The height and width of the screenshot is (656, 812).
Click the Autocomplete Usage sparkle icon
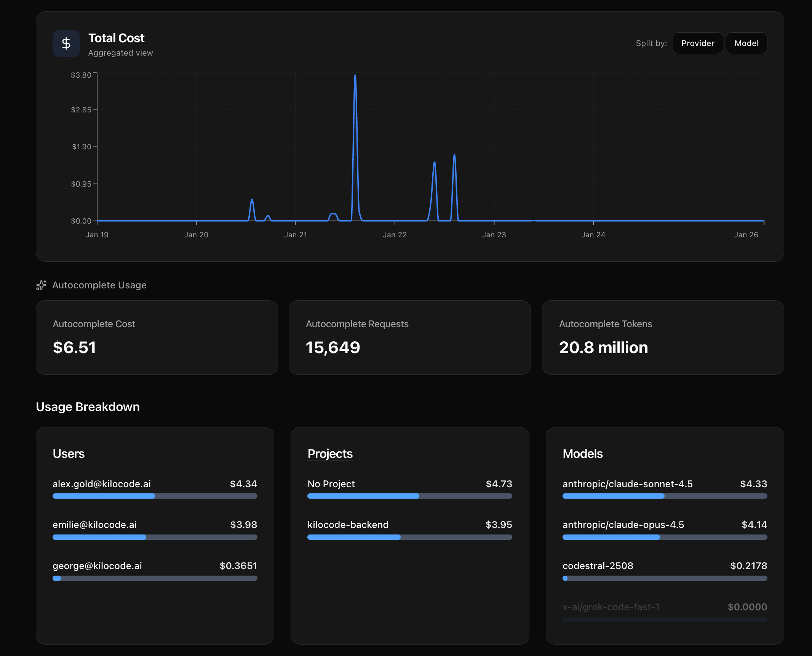point(41,285)
